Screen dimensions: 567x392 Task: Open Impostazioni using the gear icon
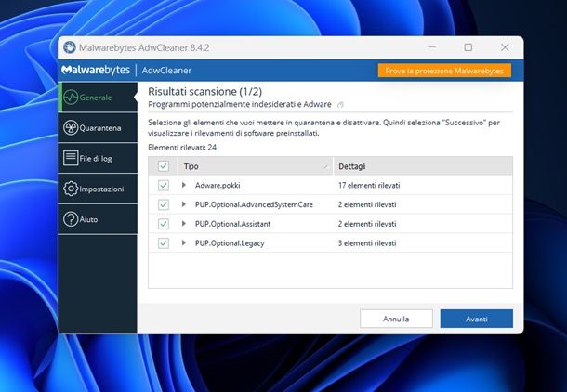tap(70, 189)
